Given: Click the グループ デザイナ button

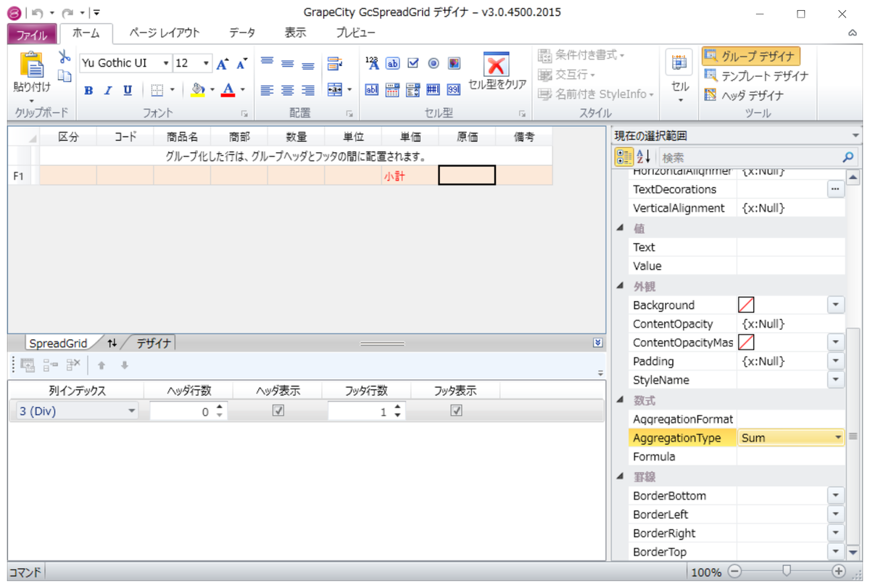Looking at the screenshot, I should tap(750, 57).
